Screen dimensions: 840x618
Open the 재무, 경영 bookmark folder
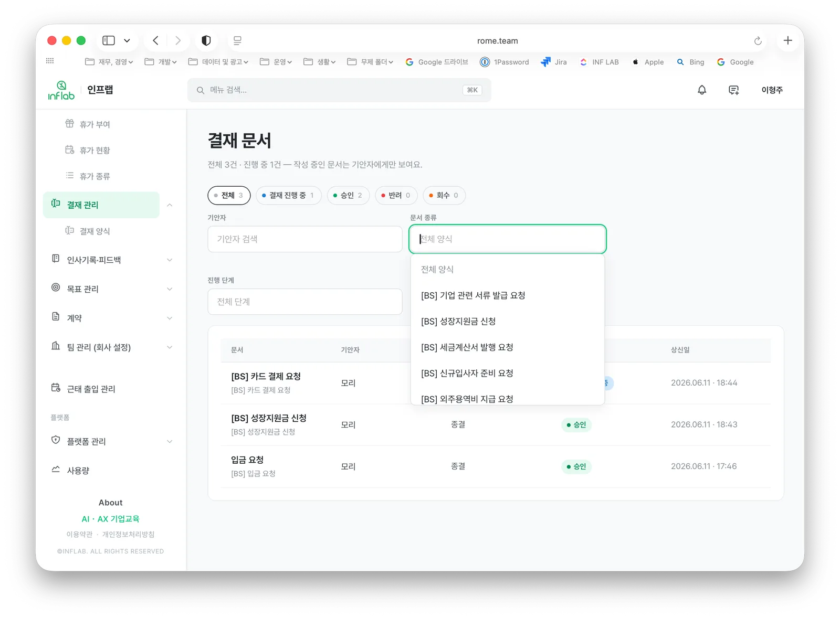pyautogui.click(x=109, y=62)
